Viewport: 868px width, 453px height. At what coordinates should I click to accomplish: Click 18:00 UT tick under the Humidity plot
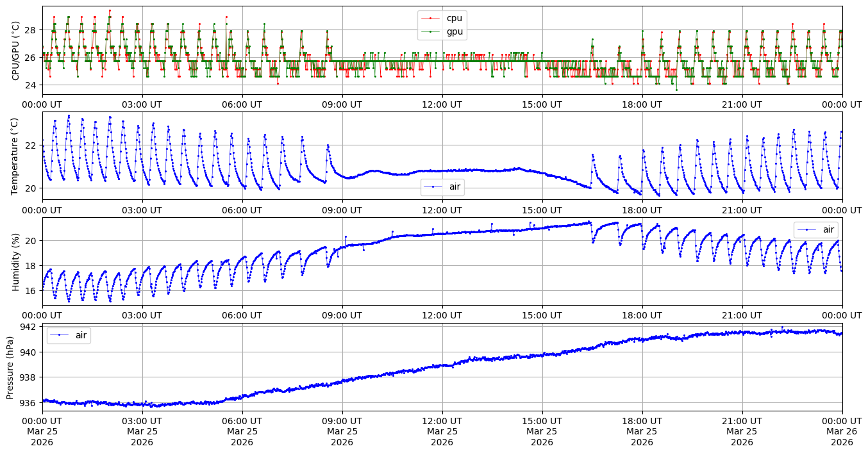(x=642, y=315)
